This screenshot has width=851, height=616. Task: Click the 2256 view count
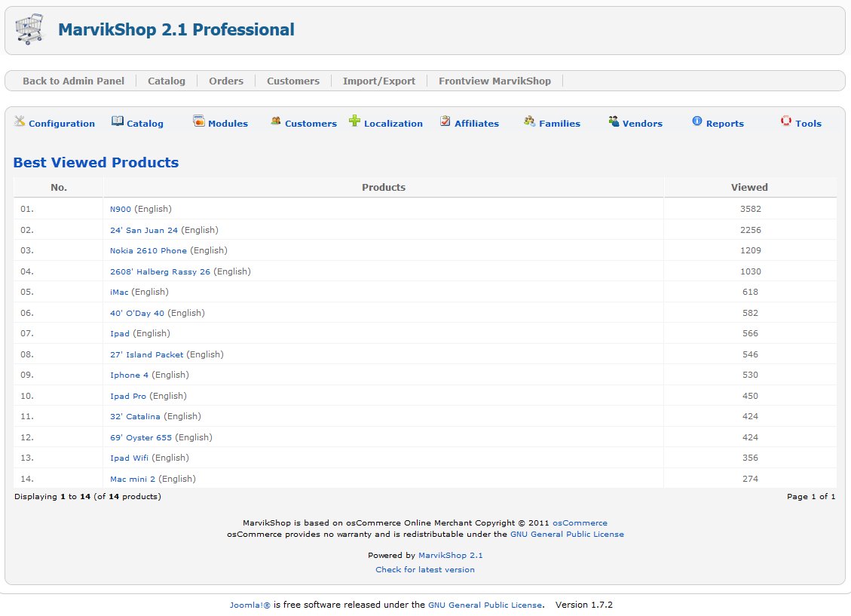pos(751,230)
